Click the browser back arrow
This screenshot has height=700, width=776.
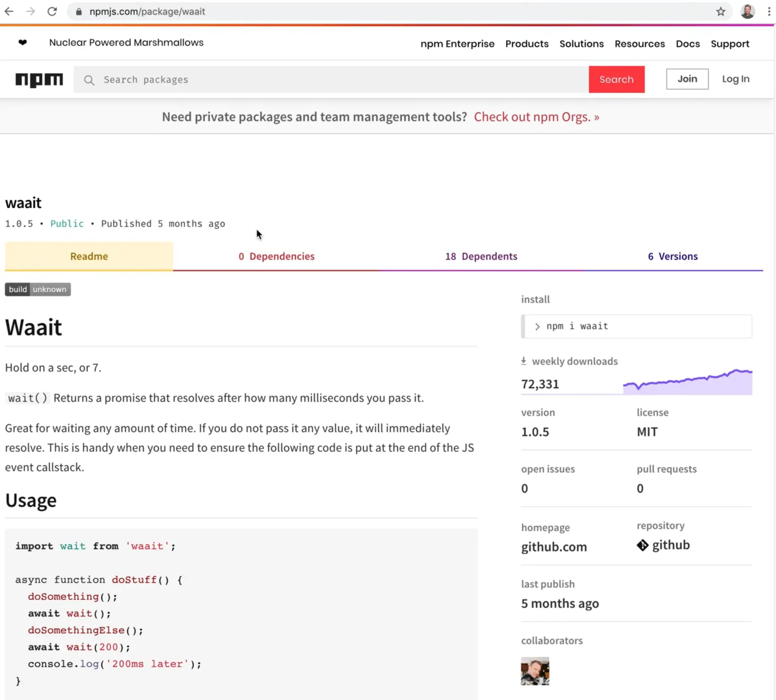coord(9,12)
